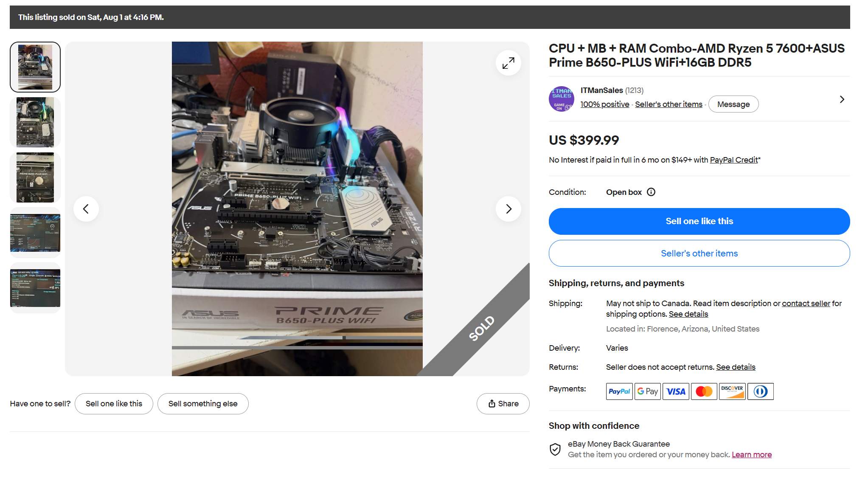Click the main product image

pos(297,209)
